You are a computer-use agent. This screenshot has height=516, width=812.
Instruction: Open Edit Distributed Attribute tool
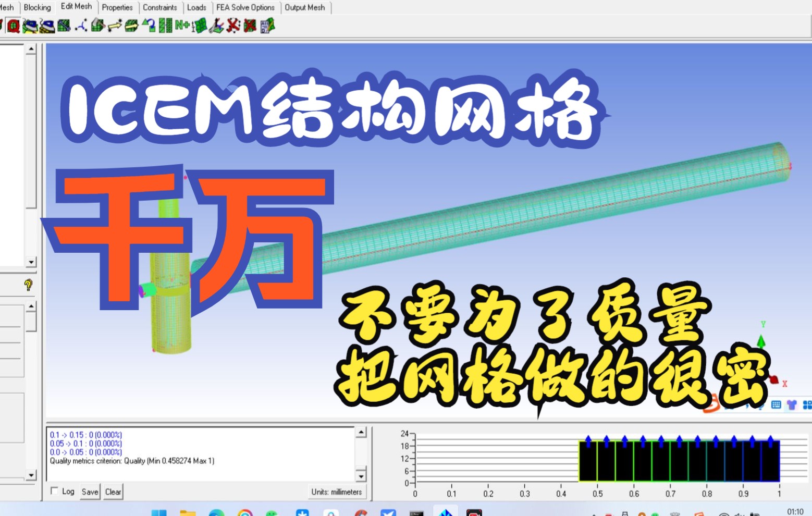[x=267, y=26]
